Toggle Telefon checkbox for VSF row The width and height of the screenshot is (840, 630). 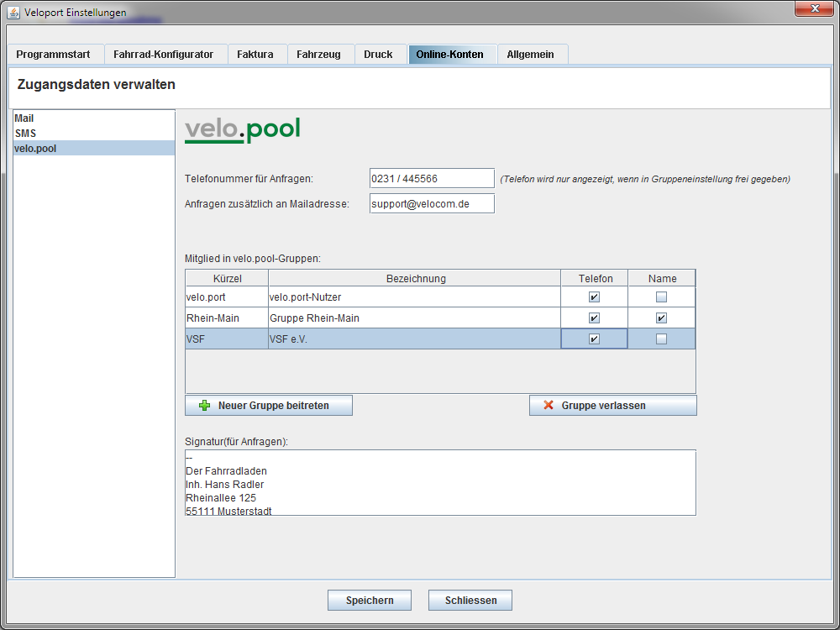(594, 339)
